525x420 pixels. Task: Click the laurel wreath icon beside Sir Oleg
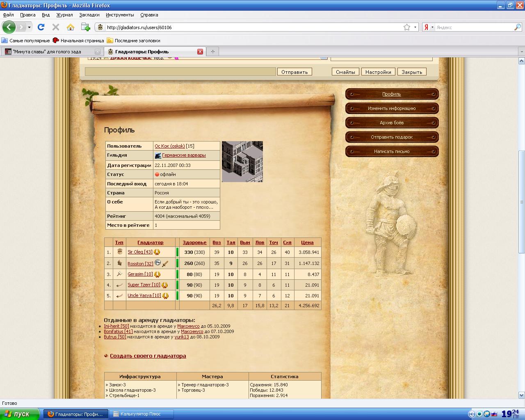157,252
